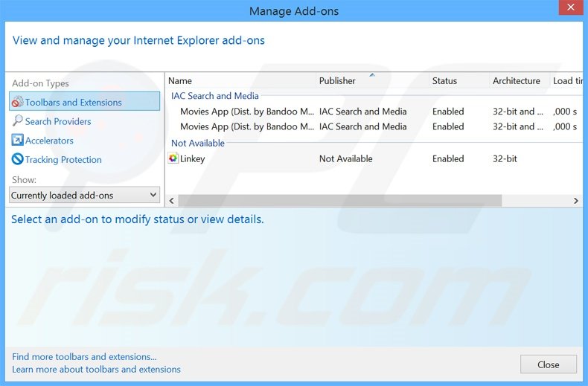Close the Manage Add-ons window with X
Viewport: 588px width, 386px height.
tap(571, 7)
